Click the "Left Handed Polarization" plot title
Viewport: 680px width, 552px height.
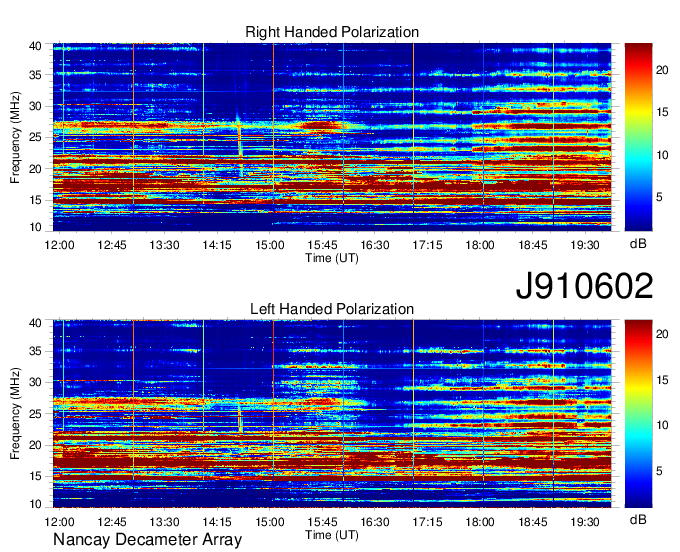tap(332, 309)
